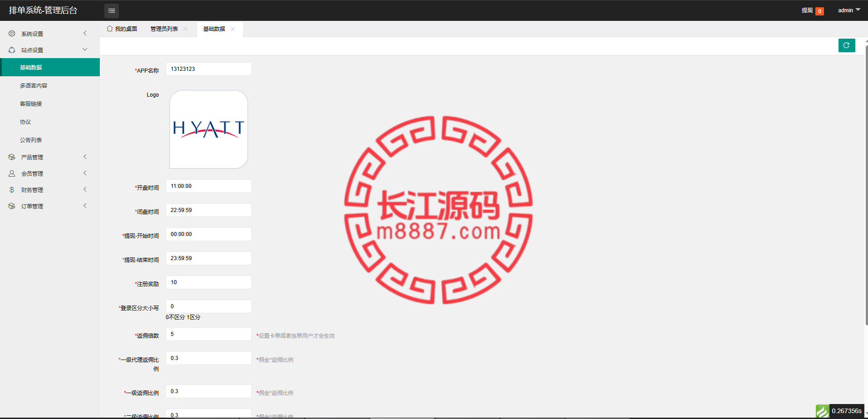The height and width of the screenshot is (419, 868).
Task: Click the Site Settings icon
Action: (12, 50)
